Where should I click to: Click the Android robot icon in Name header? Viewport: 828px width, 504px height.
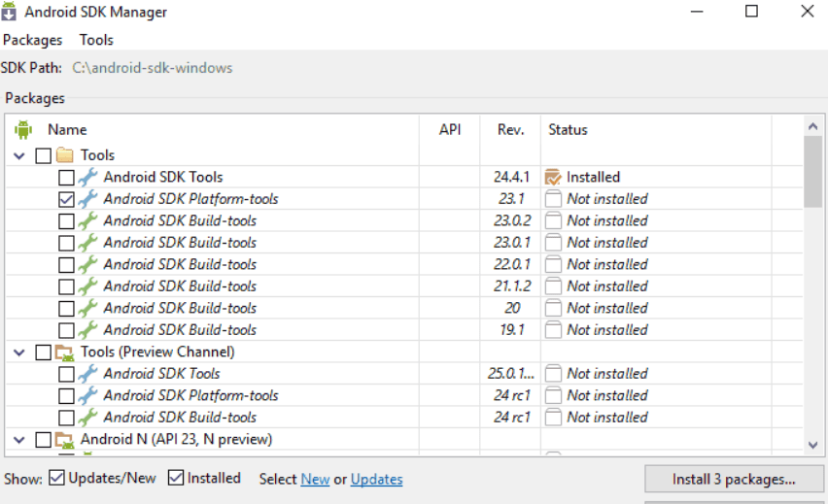(23, 129)
